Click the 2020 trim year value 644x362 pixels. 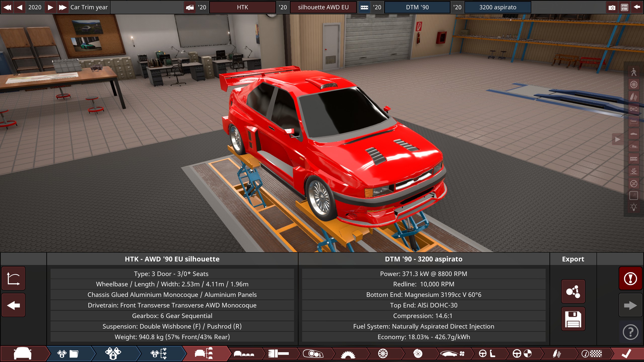click(35, 7)
